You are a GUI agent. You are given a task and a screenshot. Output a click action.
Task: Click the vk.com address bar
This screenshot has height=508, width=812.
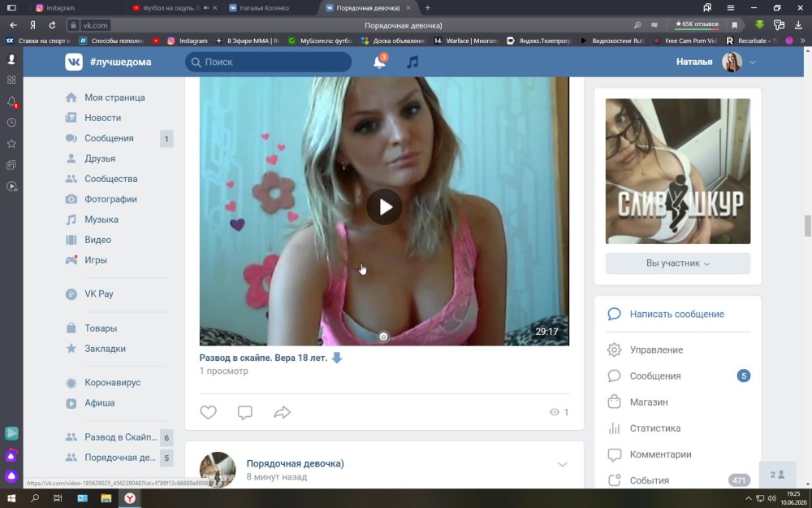(95, 25)
